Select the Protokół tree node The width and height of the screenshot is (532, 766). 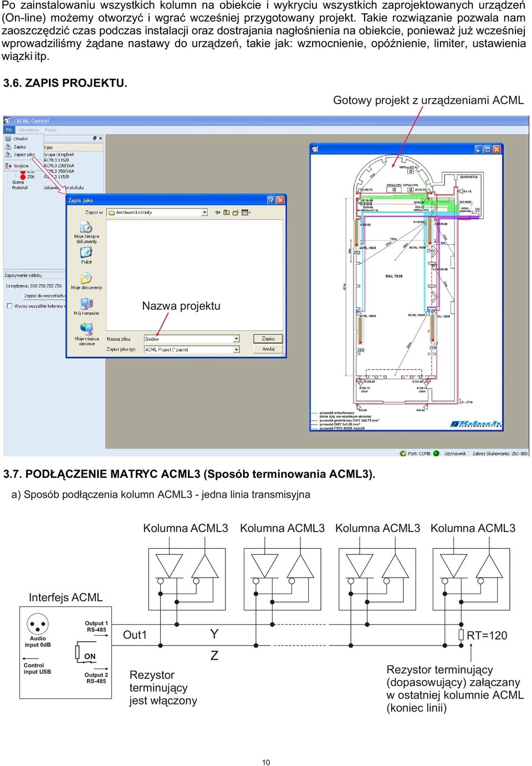(x=20, y=187)
